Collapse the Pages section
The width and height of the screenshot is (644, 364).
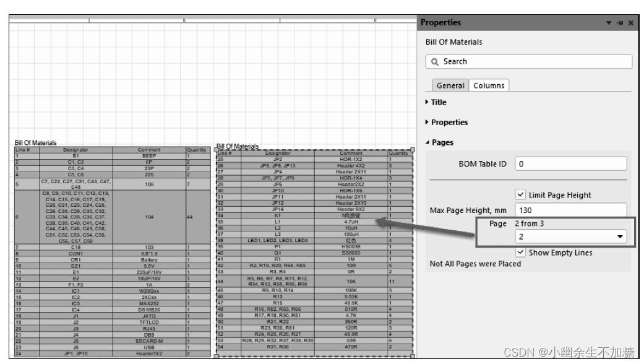[x=439, y=142]
